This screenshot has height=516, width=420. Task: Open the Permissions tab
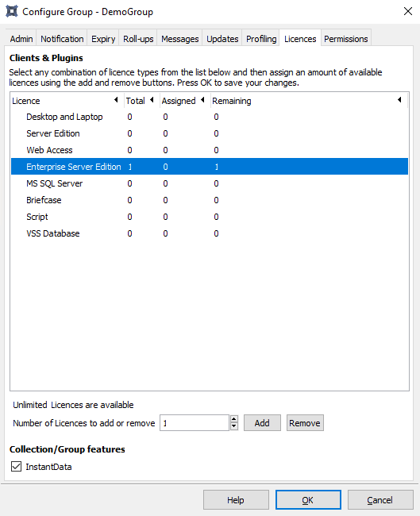pyautogui.click(x=345, y=39)
